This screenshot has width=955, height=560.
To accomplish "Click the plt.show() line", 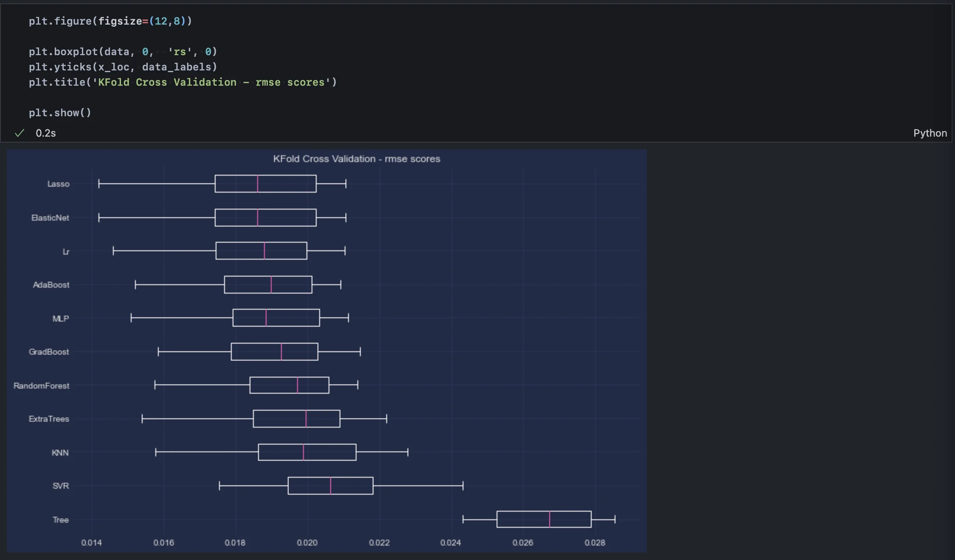I will point(60,113).
